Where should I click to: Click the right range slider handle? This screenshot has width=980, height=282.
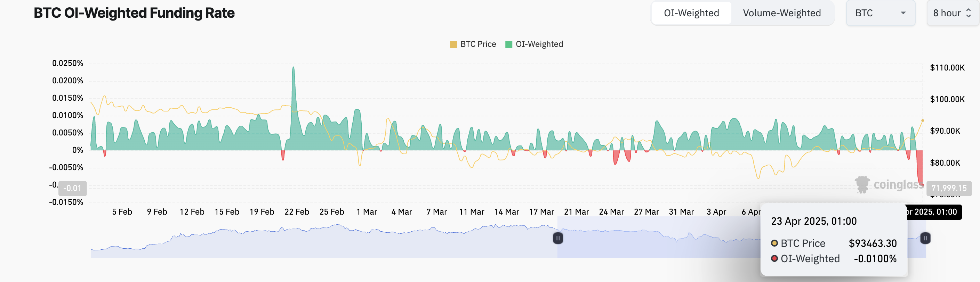(x=925, y=238)
